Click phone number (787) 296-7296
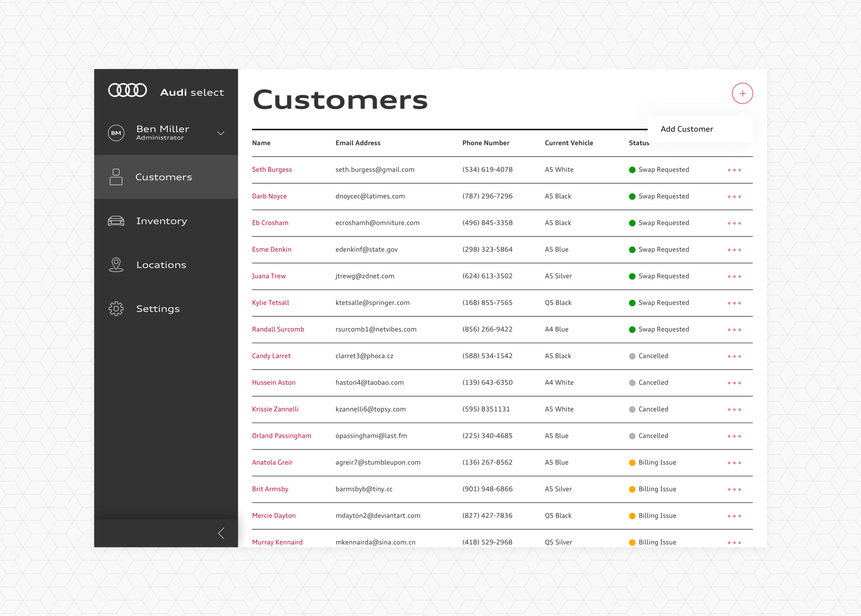 (487, 196)
